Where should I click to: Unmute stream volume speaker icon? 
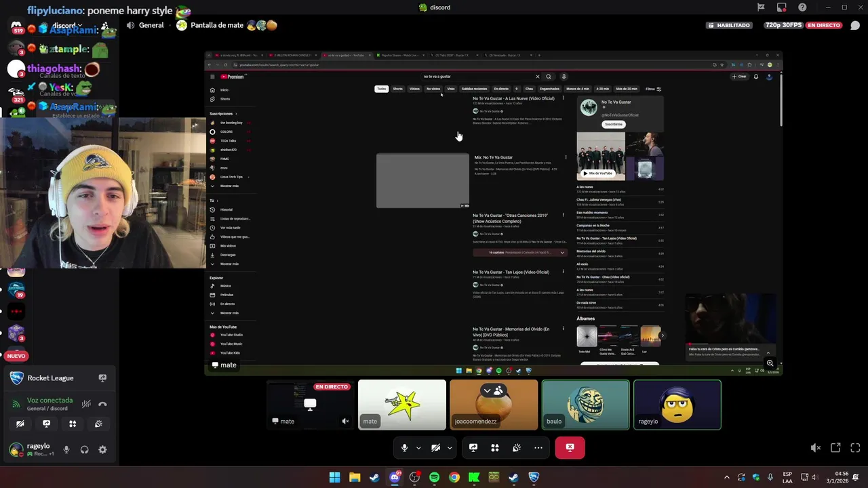pos(816,447)
